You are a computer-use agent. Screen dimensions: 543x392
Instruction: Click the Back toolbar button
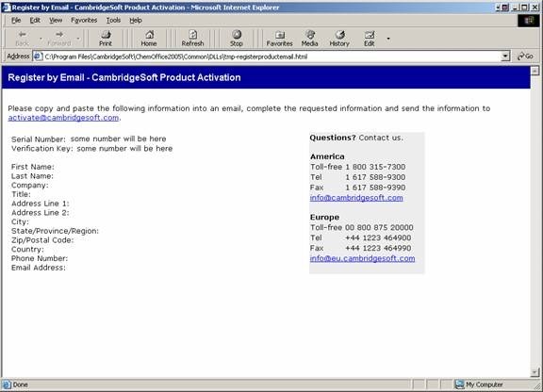click(x=23, y=38)
